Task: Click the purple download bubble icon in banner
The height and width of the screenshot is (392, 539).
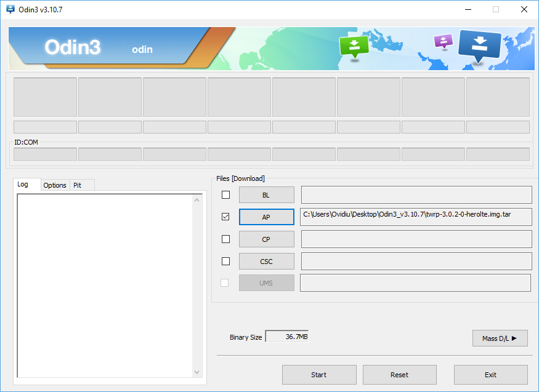Action: (443, 41)
